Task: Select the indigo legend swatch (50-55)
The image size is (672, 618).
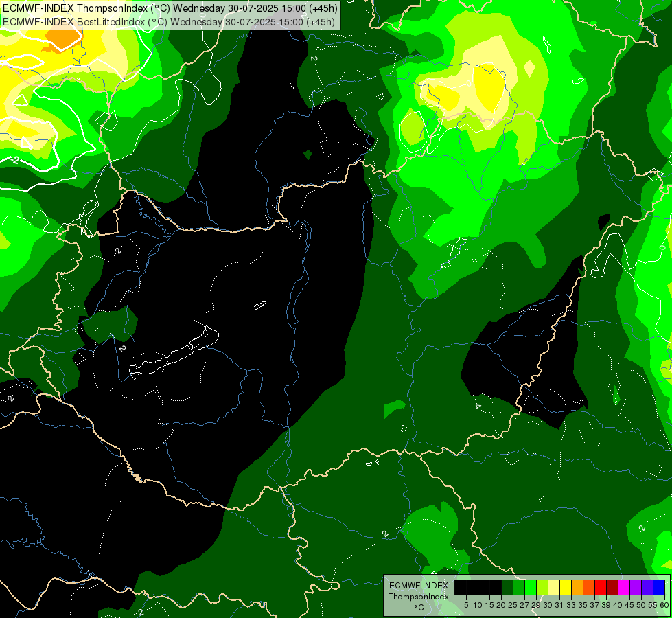Action: tap(647, 587)
